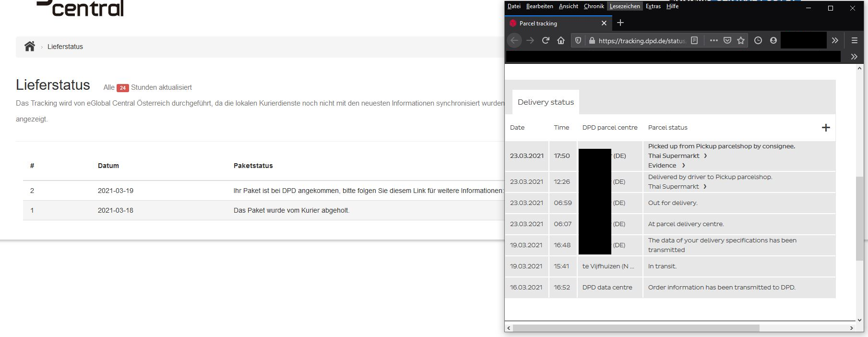Open the Evidence link
868x337 pixels.
pos(666,166)
